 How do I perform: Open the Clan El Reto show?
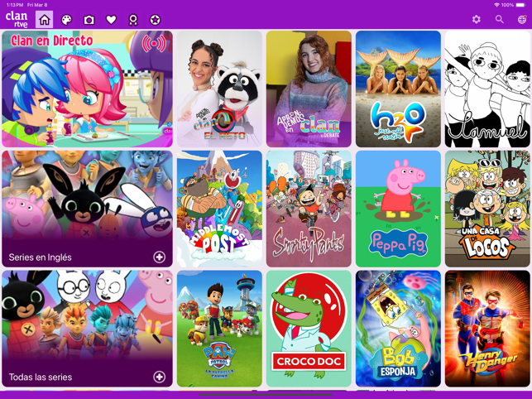[x=219, y=89]
